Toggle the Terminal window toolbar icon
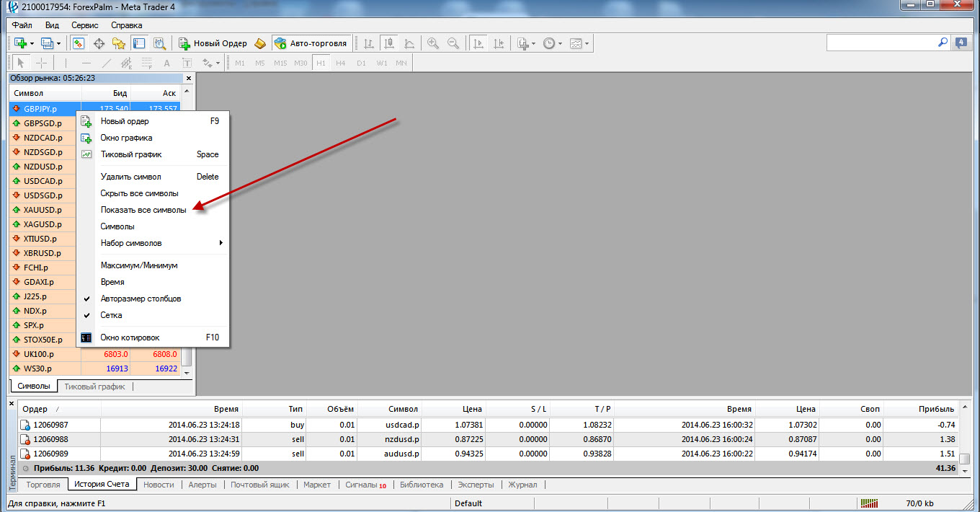The width and height of the screenshot is (980, 512). [139, 43]
